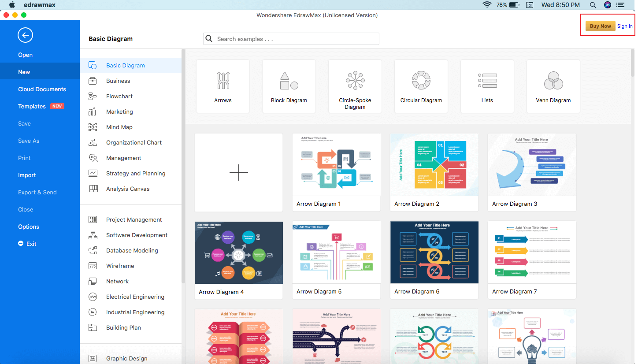Select the Mind Map label in the category list
This screenshot has height=364, width=638.
(119, 127)
